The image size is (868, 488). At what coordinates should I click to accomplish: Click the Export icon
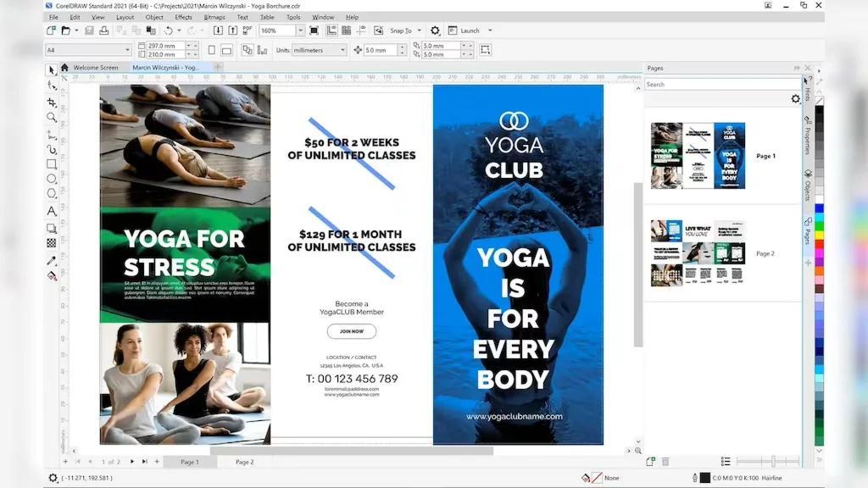(x=232, y=30)
